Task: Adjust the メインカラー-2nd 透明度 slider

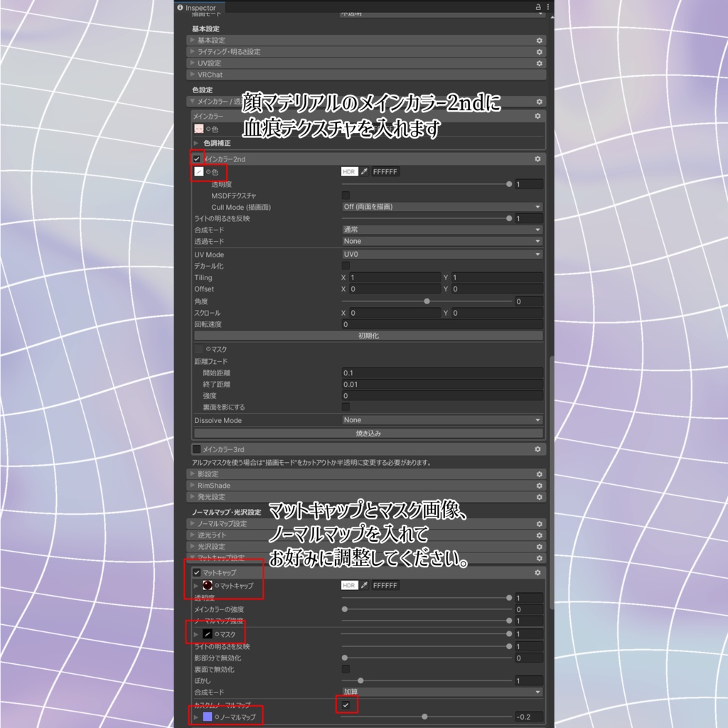Action: coord(427,184)
